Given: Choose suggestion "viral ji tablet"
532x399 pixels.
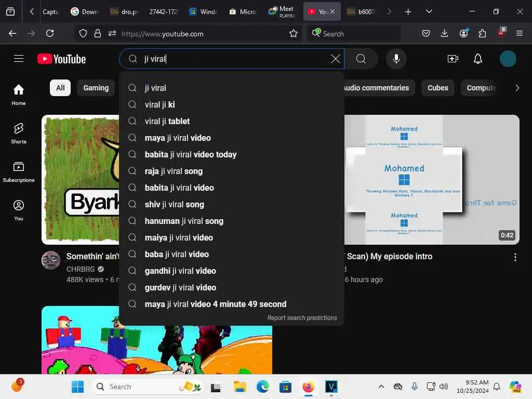Looking at the screenshot, I should (x=232, y=121).
